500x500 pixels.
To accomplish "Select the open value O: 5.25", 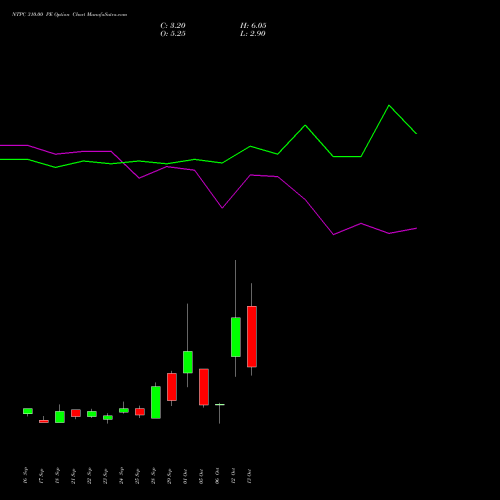I will pos(173,34).
